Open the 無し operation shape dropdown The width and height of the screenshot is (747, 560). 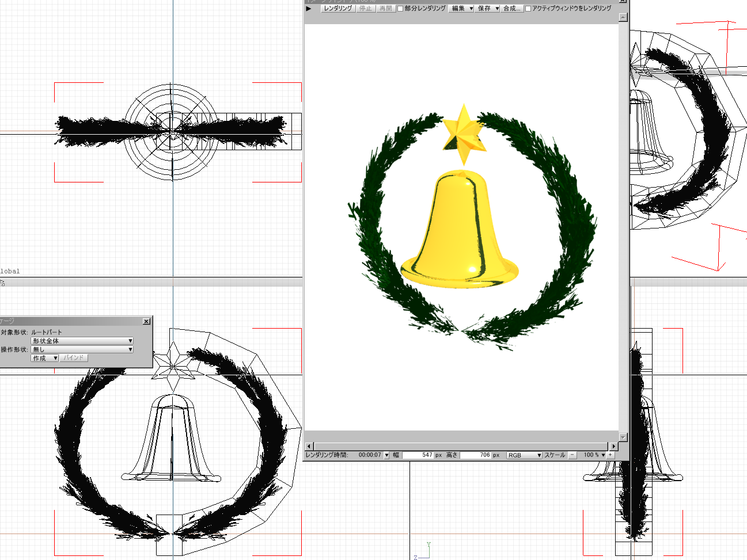click(82, 349)
